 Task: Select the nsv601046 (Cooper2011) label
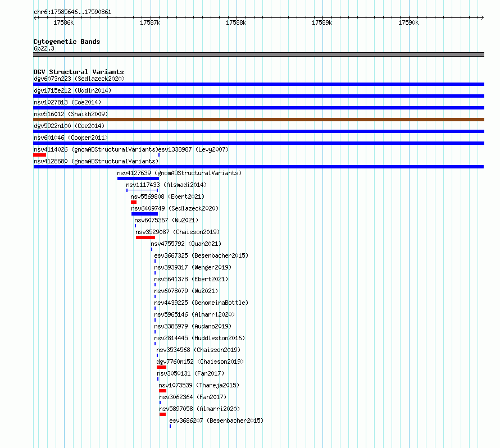click(71, 138)
